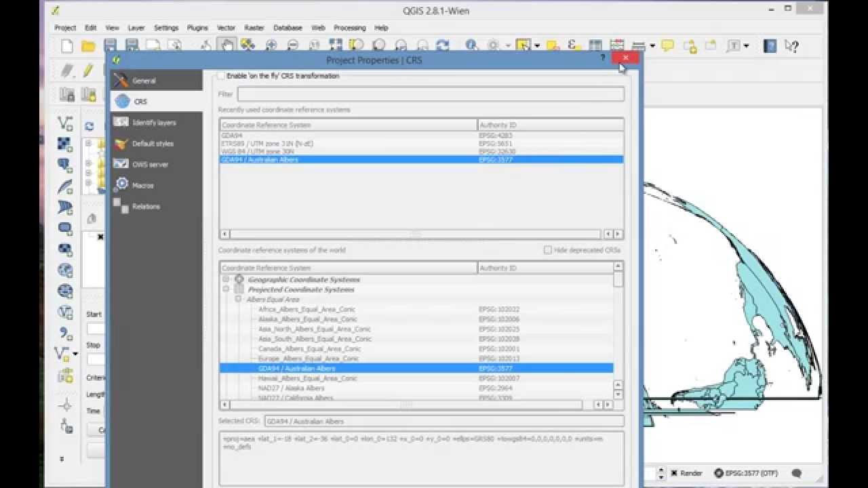Open the Plugins menu
Image resolution: width=868 pixels, height=488 pixels.
tap(197, 28)
